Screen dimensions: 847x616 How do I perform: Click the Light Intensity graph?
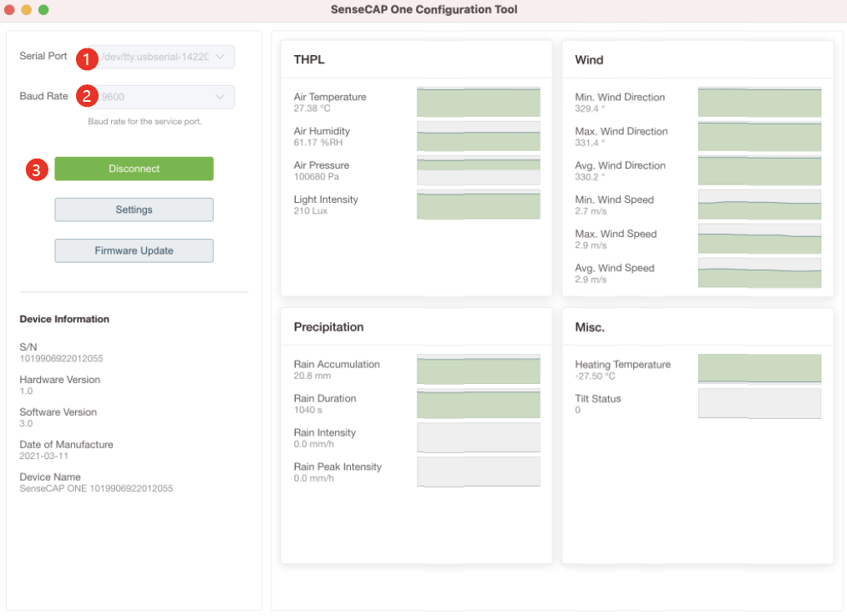click(x=478, y=204)
